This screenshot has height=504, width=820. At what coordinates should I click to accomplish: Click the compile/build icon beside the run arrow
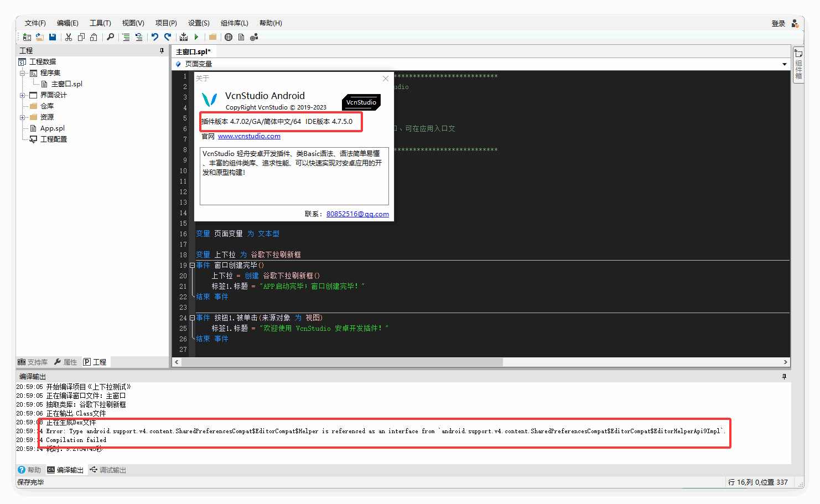coord(184,37)
